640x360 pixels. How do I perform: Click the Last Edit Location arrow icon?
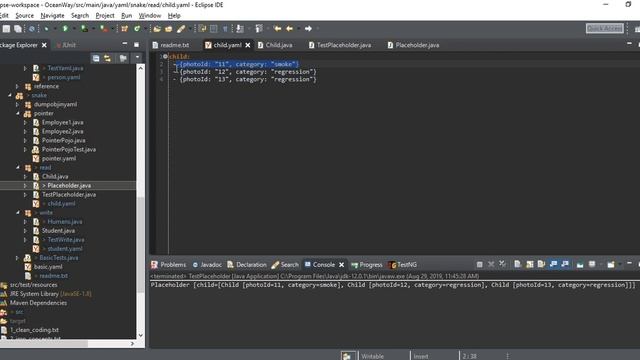[278, 29]
